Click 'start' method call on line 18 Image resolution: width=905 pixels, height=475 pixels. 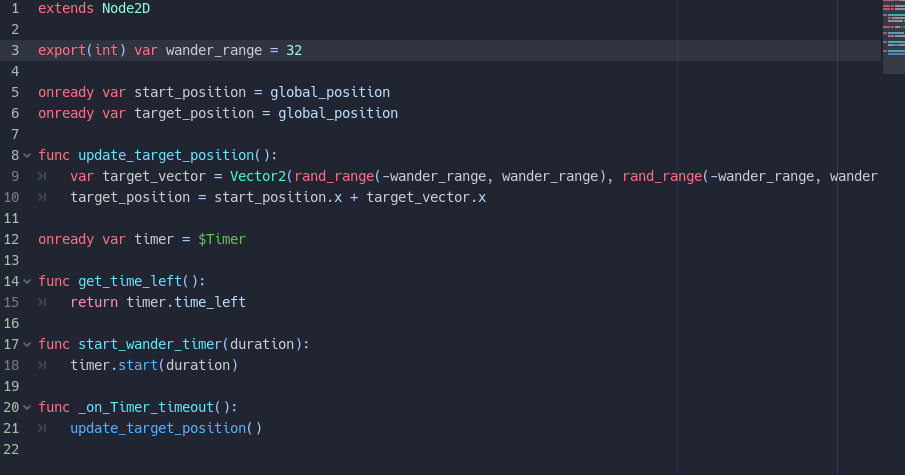(138, 365)
